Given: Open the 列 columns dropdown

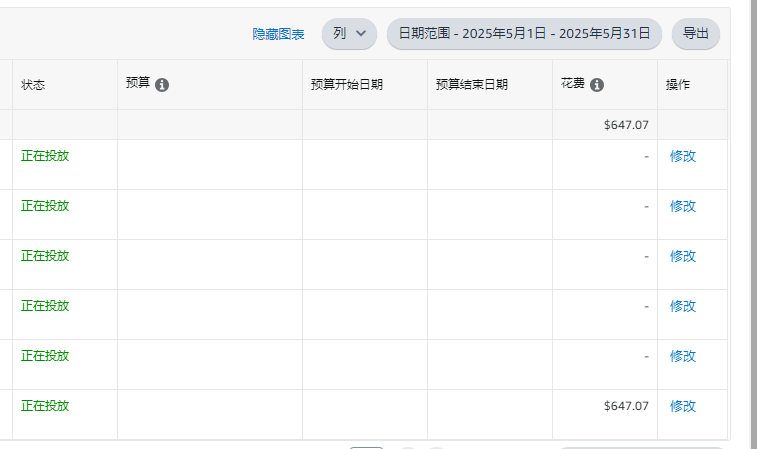Looking at the screenshot, I should coord(349,33).
